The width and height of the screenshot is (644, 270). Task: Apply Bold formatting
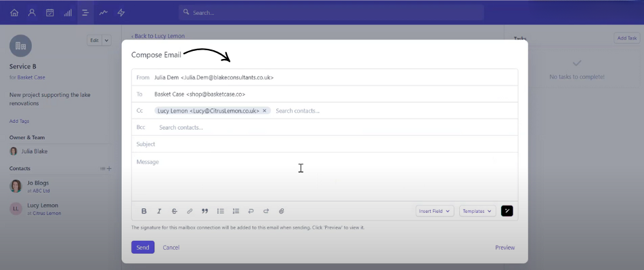pos(144,211)
